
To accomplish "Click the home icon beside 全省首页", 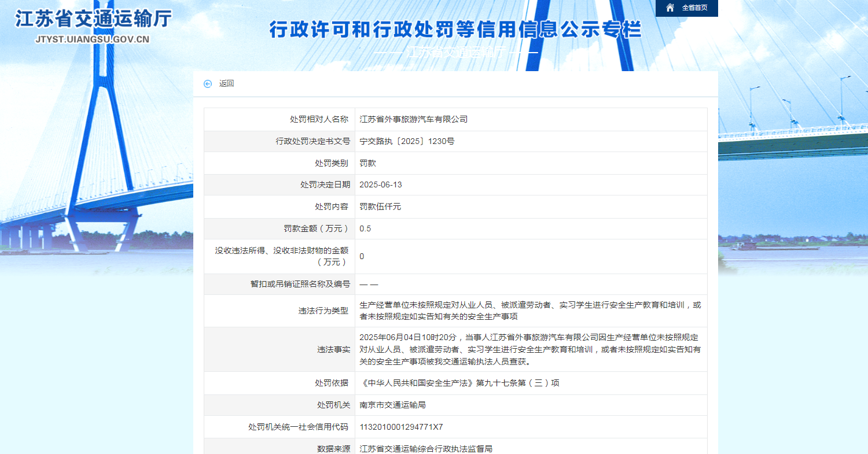I will coord(670,8).
